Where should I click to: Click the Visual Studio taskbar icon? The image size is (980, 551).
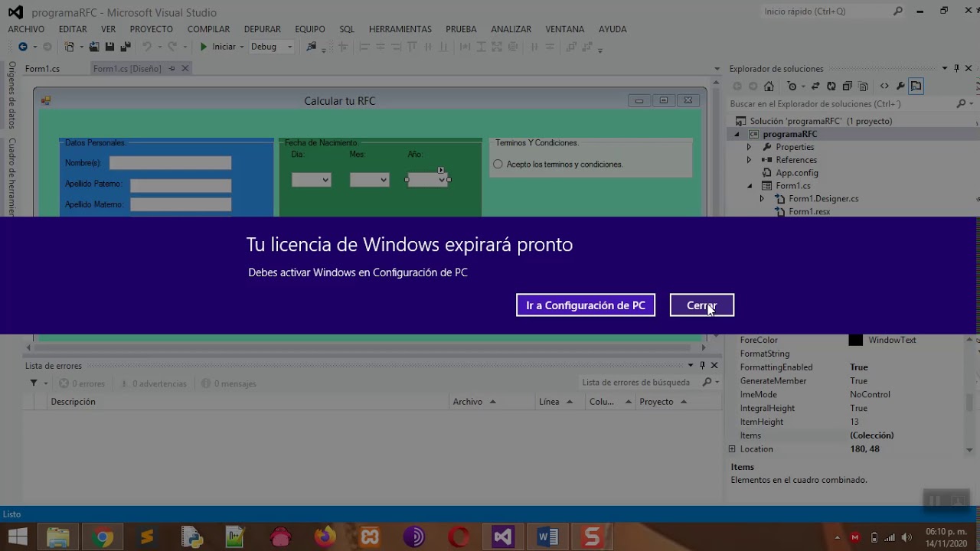[503, 537]
